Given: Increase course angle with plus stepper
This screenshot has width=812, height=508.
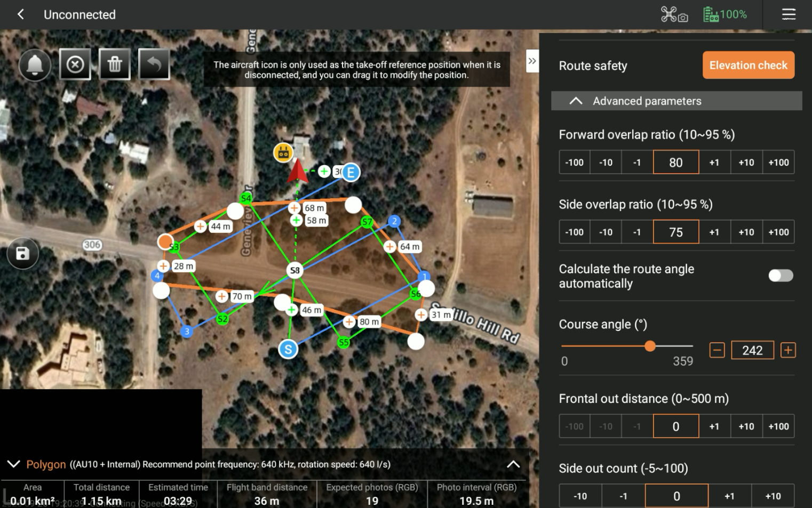Looking at the screenshot, I should [787, 350].
